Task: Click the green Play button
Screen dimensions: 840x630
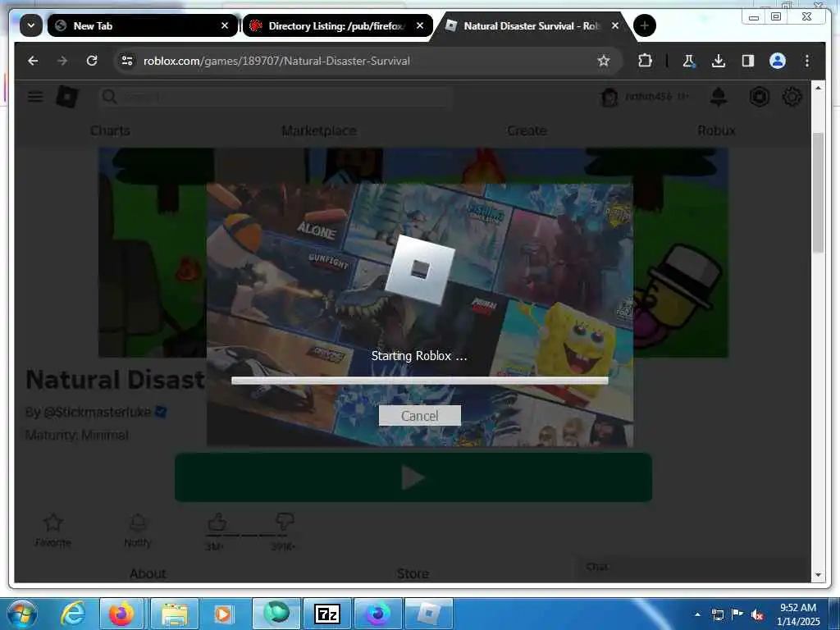Action: coord(413,477)
